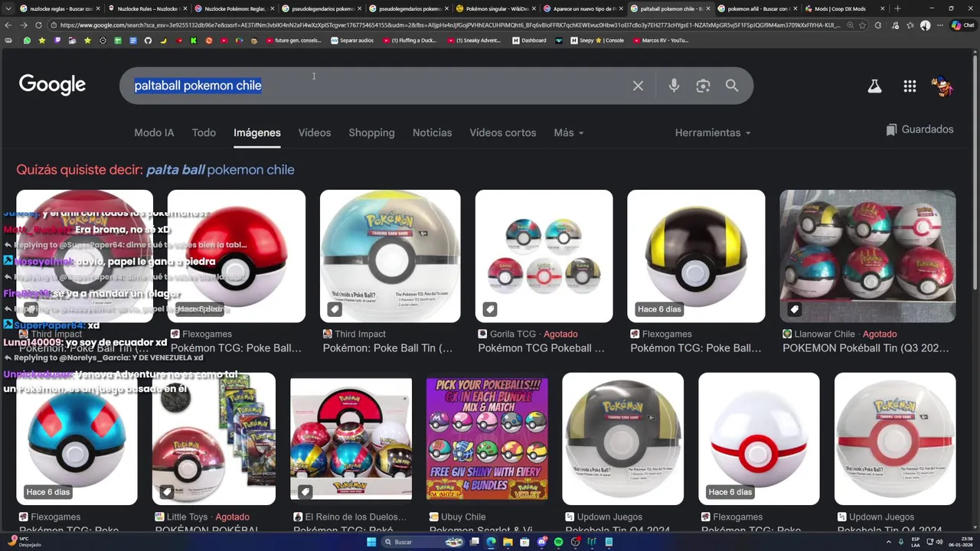Open Guardados saved items

[x=920, y=129]
